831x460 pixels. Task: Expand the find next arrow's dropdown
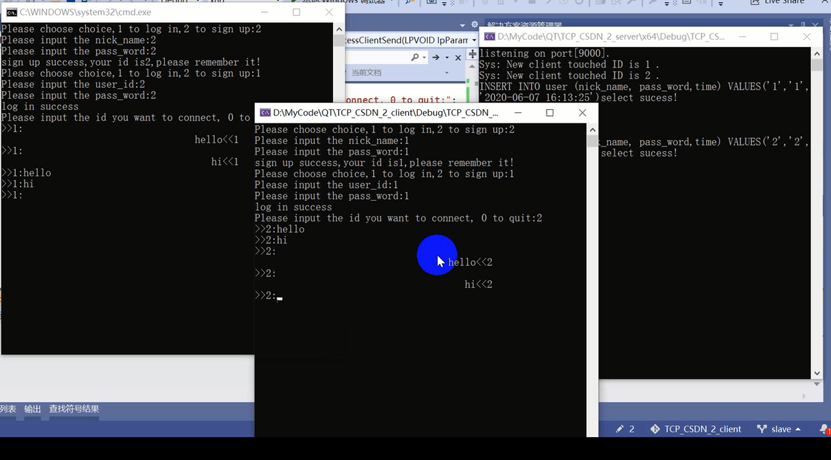447,57
